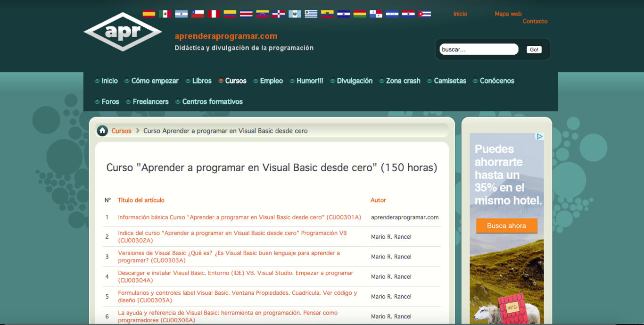Open the Humor!!! section
The width and height of the screenshot is (644, 325).
click(310, 81)
